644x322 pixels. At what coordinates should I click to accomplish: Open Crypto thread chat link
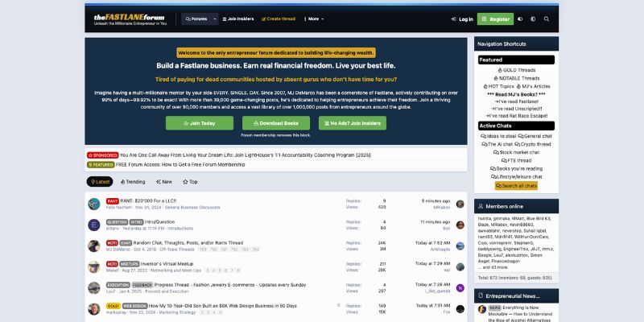coord(533,144)
